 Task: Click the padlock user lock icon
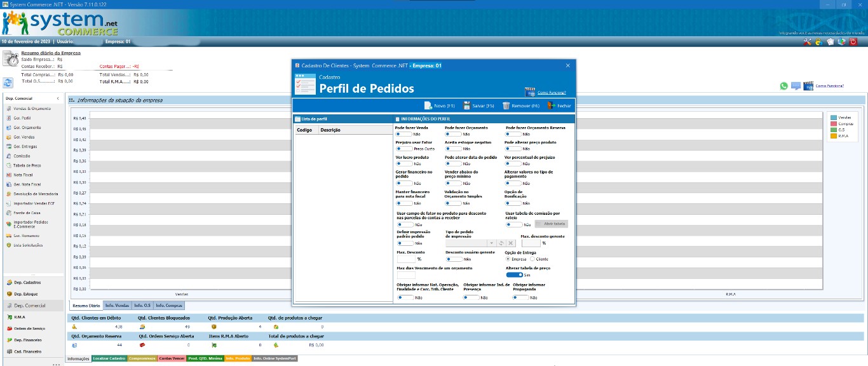click(x=818, y=42)
